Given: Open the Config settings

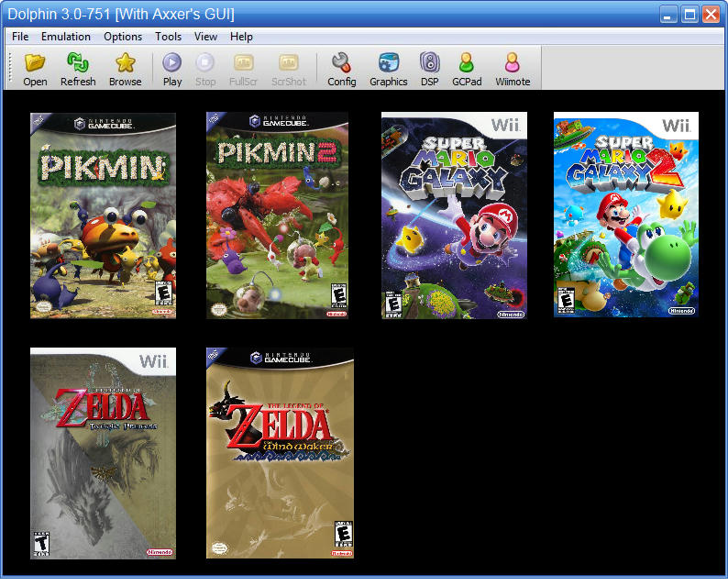Looking at the screenshot, I should coord(342,69).
